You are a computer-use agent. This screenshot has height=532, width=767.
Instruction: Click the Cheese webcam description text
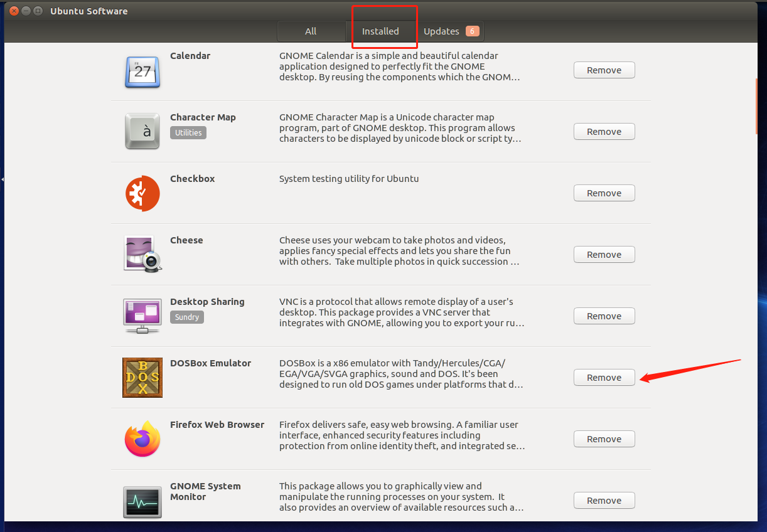tap(399, 251)
